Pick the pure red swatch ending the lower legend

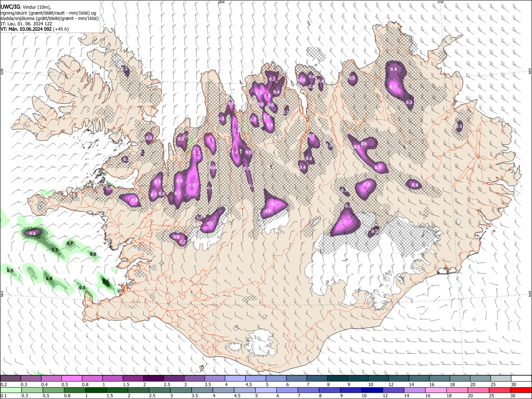click(522, 390)
